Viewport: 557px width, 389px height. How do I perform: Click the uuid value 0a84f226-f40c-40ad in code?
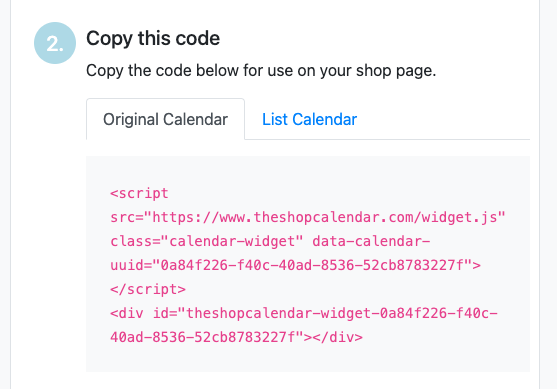click(236, 265)
